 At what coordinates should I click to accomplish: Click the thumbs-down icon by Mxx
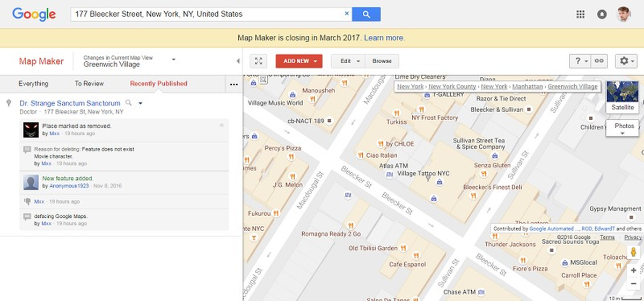27,202
